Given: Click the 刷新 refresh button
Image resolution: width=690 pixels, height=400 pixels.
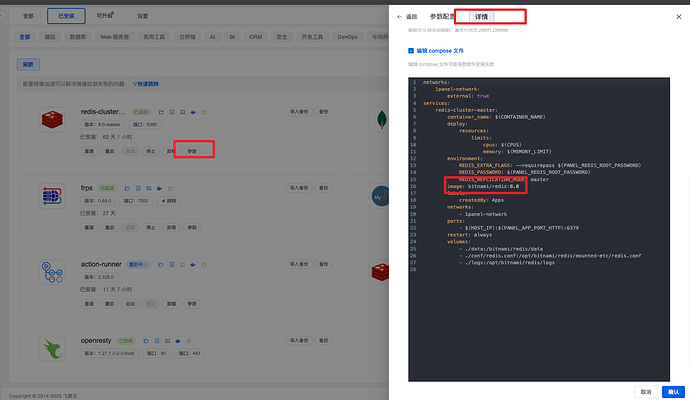Looking at the screenshot, I should pos(27,64).
